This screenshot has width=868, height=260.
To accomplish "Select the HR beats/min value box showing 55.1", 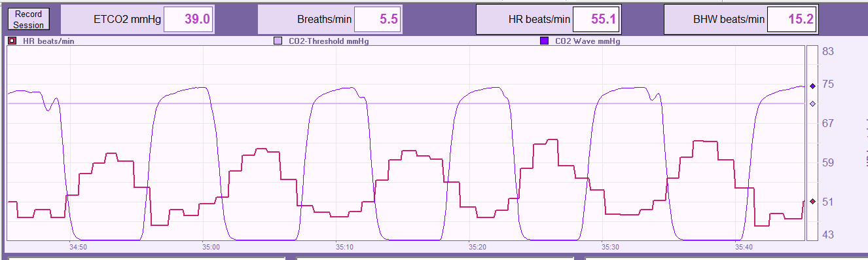I will (x=596, y=20).
